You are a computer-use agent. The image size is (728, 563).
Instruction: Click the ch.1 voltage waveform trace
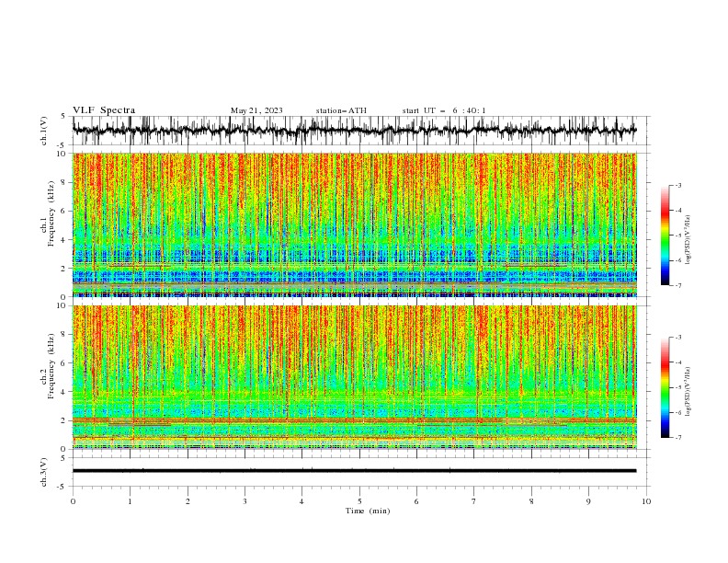click(354, 131)
